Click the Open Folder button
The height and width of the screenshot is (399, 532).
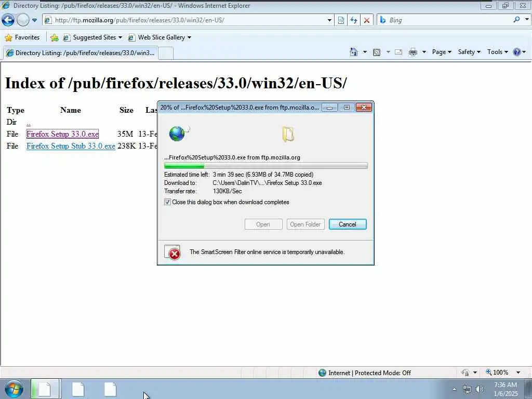coord(305,224)
